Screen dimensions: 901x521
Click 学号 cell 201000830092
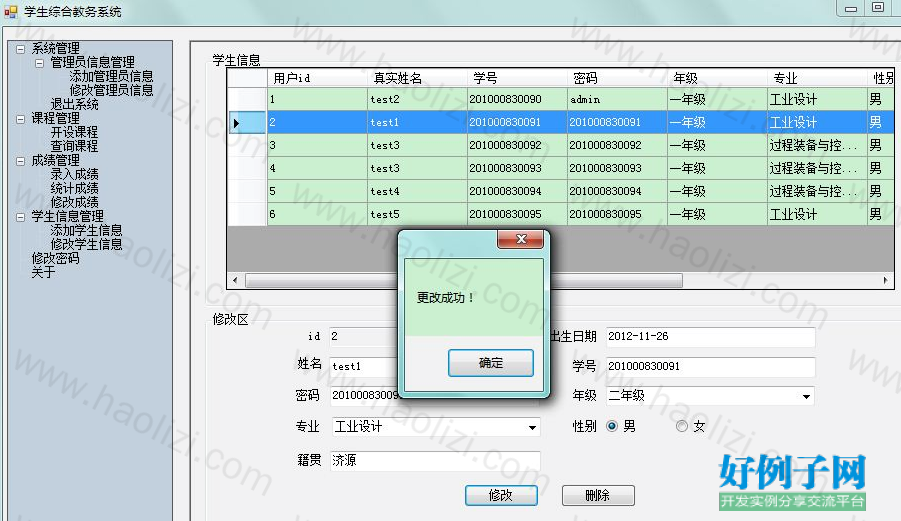(x=517, y=145)
